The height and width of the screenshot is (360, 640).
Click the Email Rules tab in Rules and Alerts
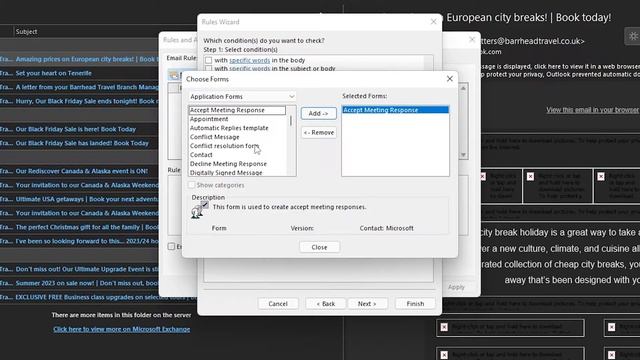click(x=181, y=58)
